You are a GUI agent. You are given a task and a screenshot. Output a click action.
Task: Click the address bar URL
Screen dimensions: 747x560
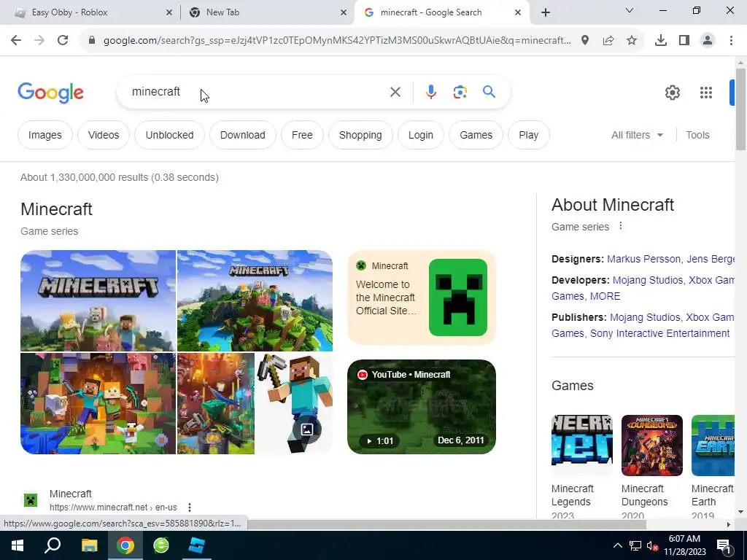tap(337, 41)
